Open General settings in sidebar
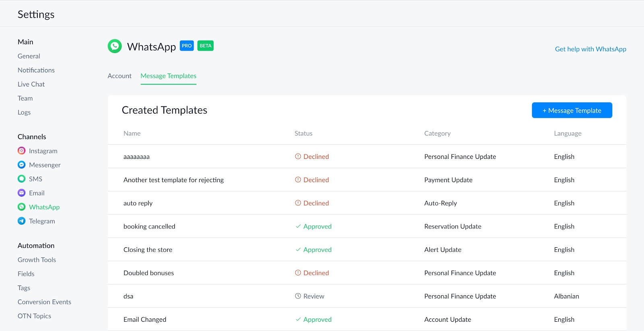The image size is (644, 331). (x=29, y=56)
